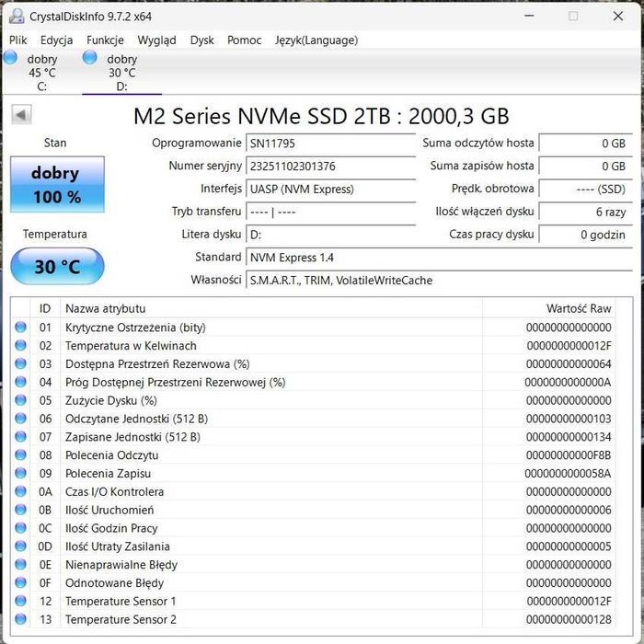Click status icon of Próg Dostępnej Przestrzeni row
This screenshot has width=644, height=644.
point(20,382)
